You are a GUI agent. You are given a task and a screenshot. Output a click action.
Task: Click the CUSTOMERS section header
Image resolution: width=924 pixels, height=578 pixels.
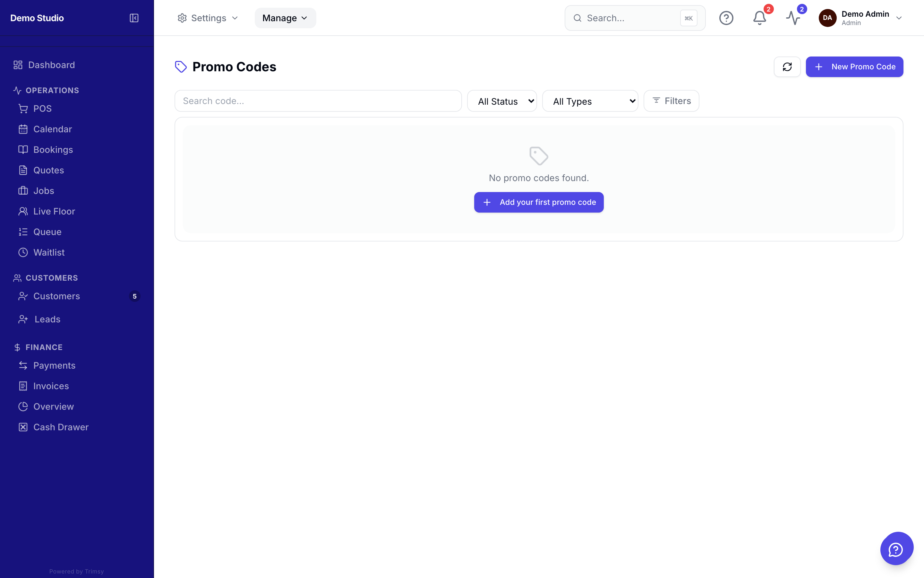pos(52,278)
